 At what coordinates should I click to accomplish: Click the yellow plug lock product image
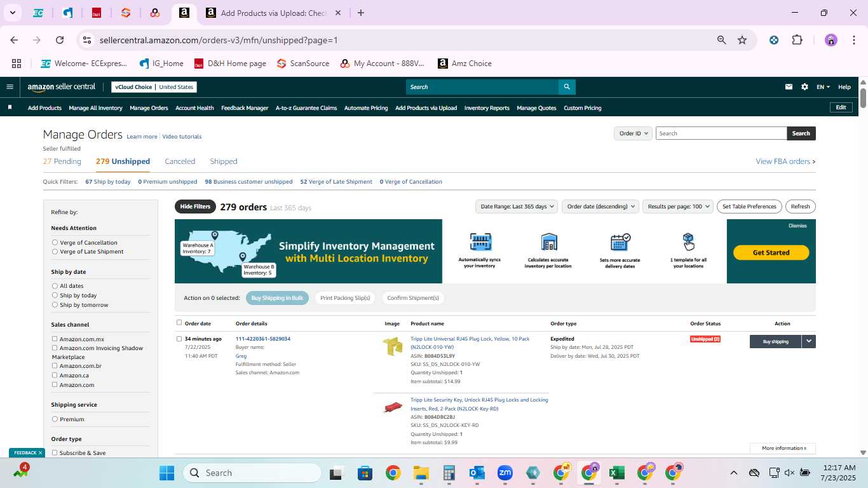[x=393, y=346]
